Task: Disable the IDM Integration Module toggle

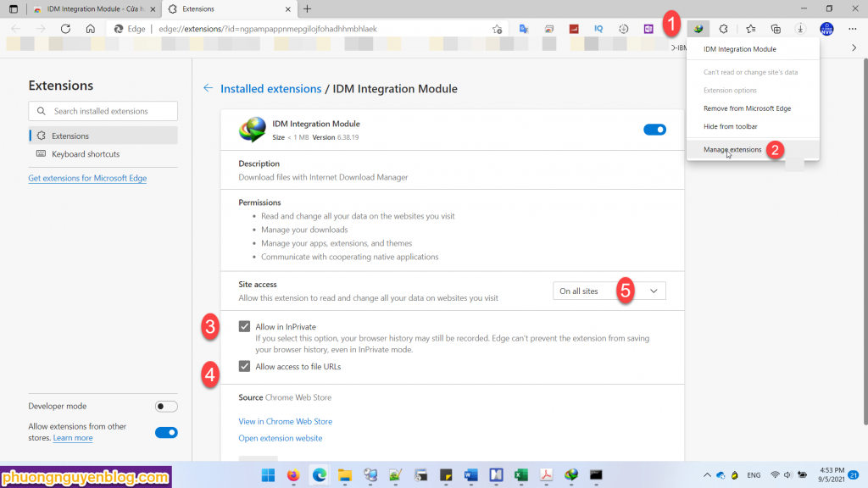Action: click(x=654, y=130)
